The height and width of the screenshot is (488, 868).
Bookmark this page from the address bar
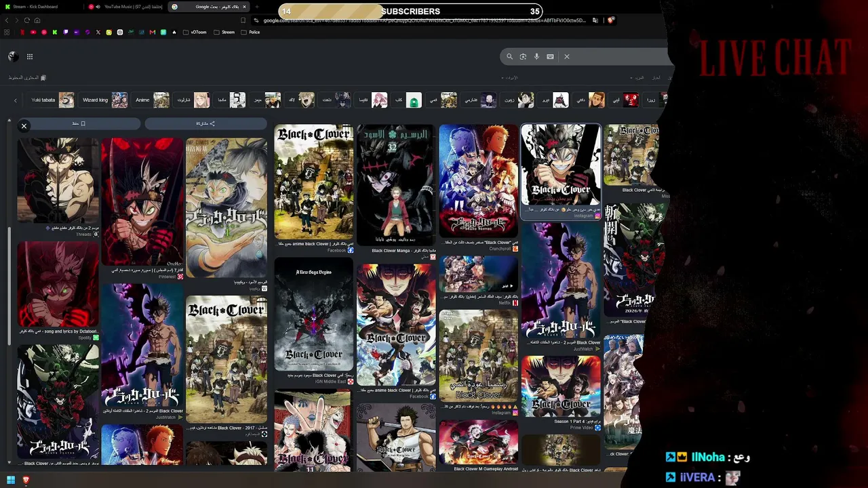point(243,20)
